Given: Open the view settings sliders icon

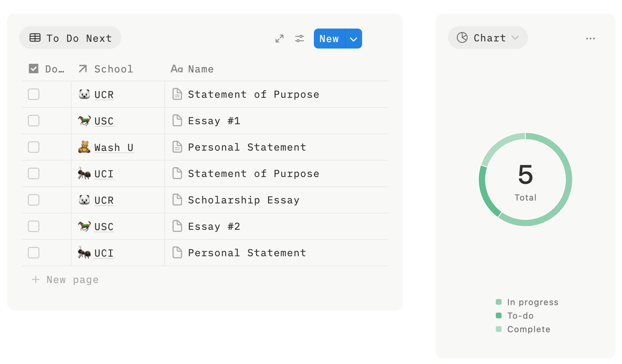Looking at the screenshot, I should point(299,39).
